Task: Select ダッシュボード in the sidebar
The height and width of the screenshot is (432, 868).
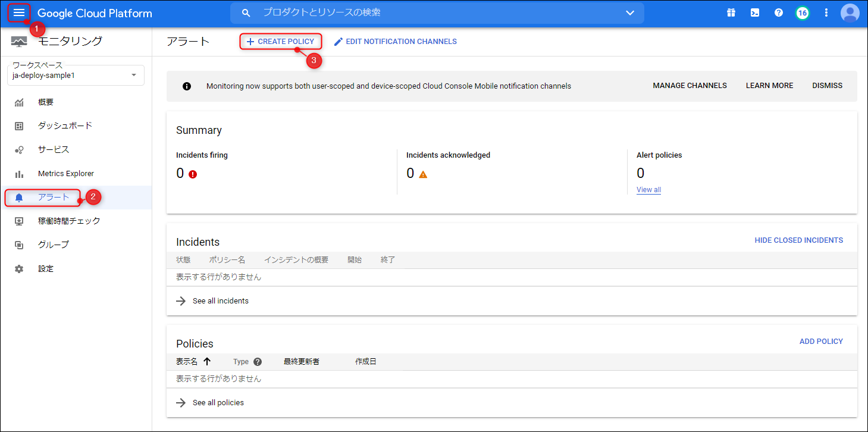Action: (65, 126)
